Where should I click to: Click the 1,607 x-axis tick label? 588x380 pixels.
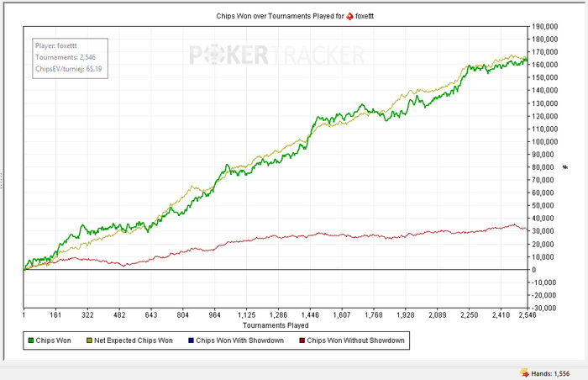pyautogui.click(x=342, y=315)
